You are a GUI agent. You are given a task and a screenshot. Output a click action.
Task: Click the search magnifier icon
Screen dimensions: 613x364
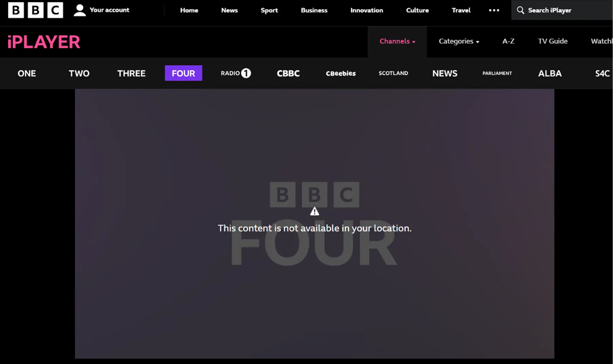[520, 10]
